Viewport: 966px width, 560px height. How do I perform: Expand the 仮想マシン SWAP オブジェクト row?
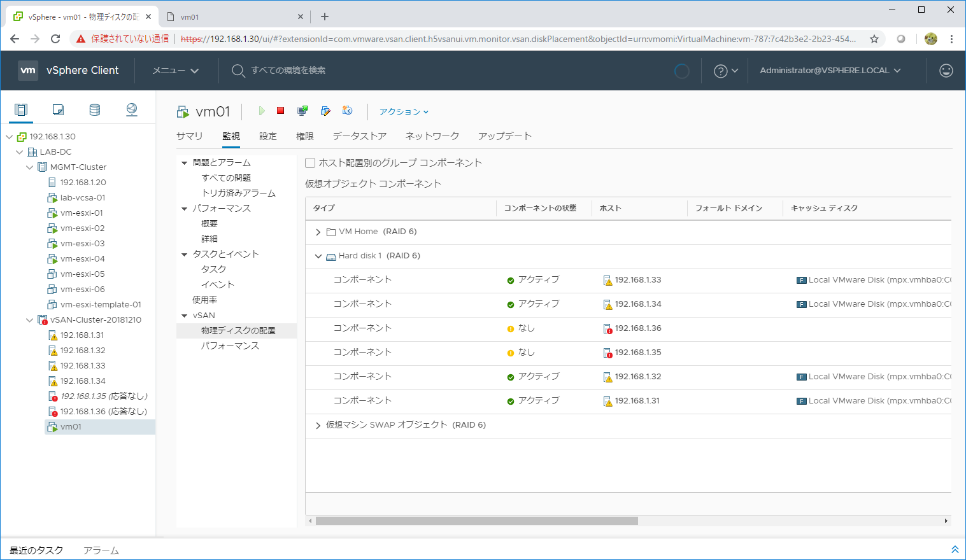[318, 426]
